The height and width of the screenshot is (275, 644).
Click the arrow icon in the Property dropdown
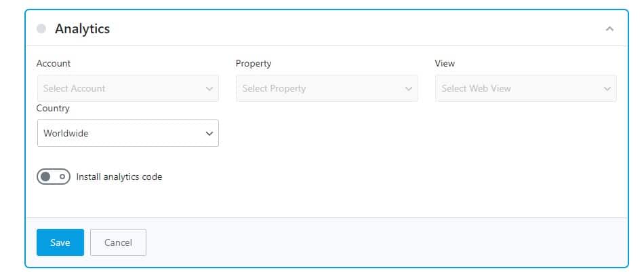tap(408, 88)
